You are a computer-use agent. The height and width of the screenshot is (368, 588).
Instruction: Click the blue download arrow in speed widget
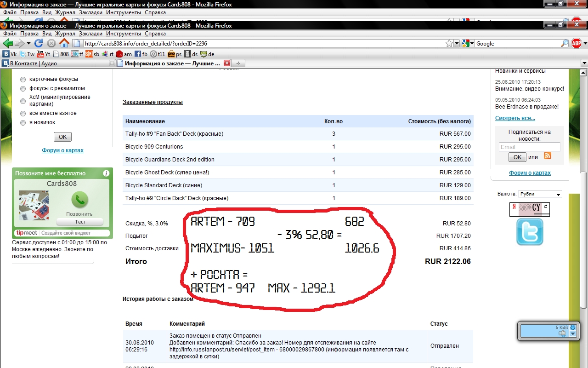[x=572, y=327]
